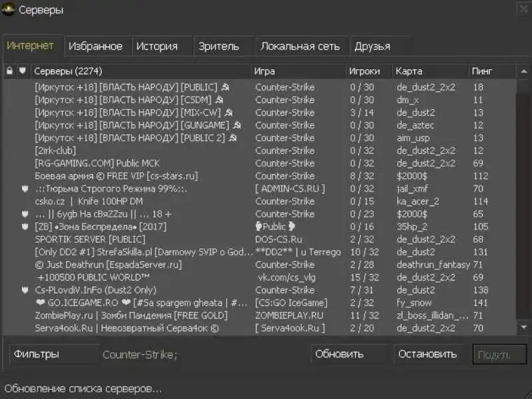This screenshot has height=399, width=532.
Task: Select the [ZB] Зона Беспредела [2017] server
Action: coord(260,227)
